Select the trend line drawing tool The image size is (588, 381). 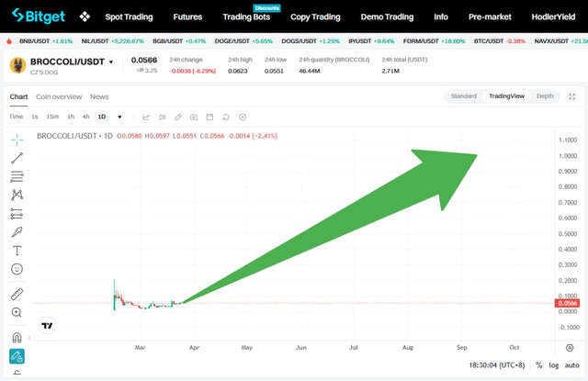[x=17, y=158]
